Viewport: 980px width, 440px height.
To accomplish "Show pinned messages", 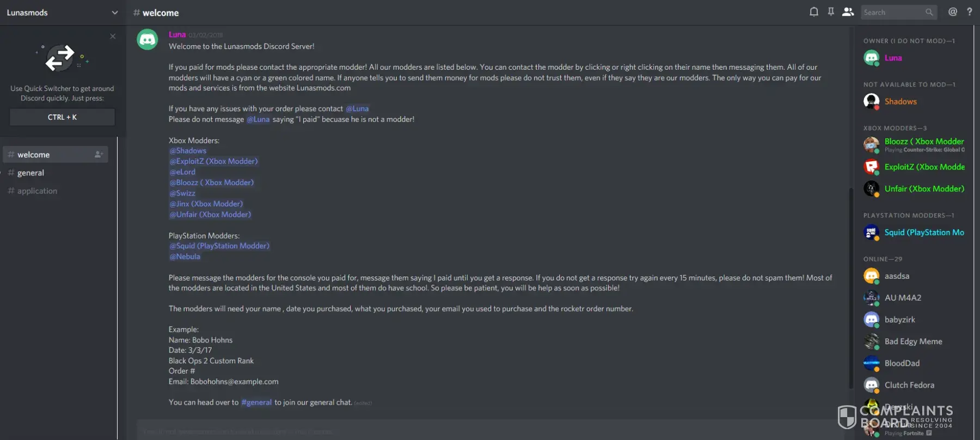I will pyautogui.click(x=831, y=12).
